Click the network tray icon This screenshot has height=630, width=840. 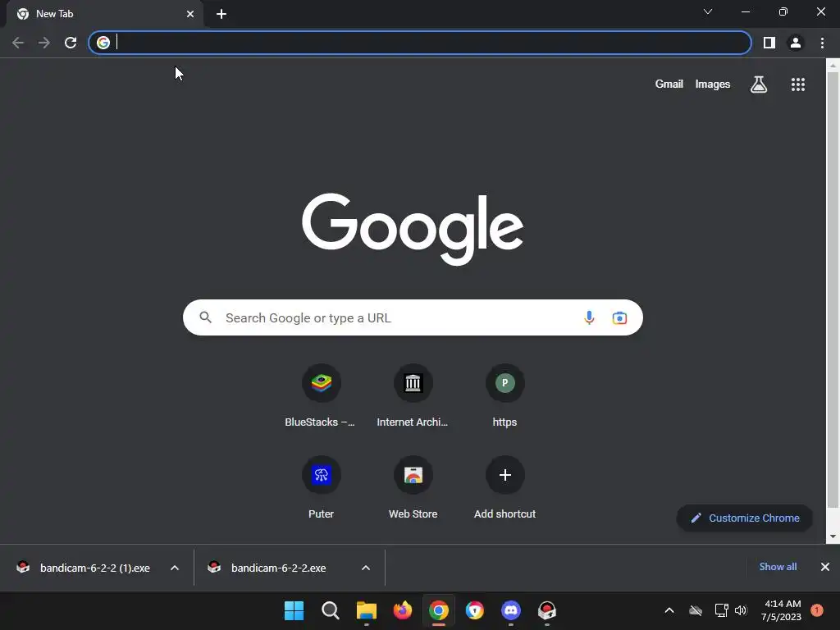(x=721, y=610)
